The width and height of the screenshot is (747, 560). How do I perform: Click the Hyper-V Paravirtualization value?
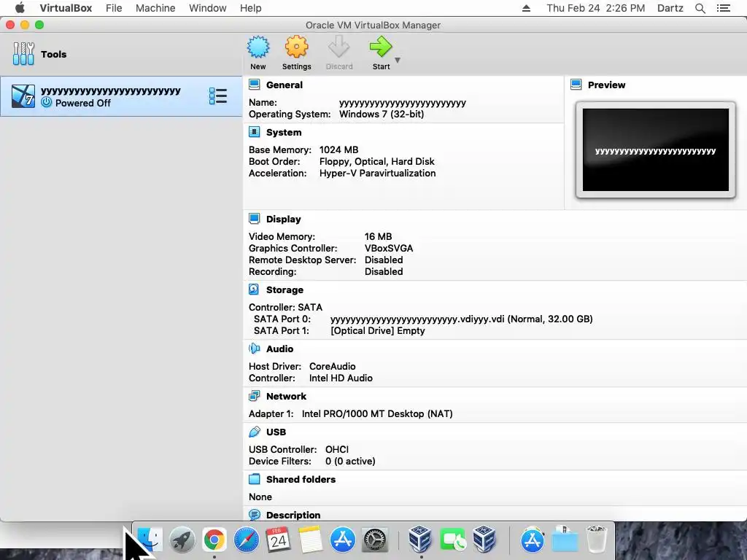377,174
